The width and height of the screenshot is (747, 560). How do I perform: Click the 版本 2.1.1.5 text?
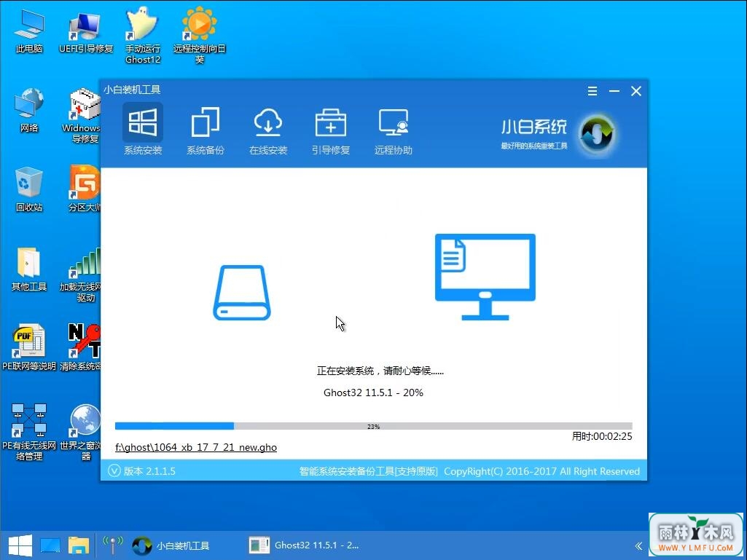pos(149,471)
